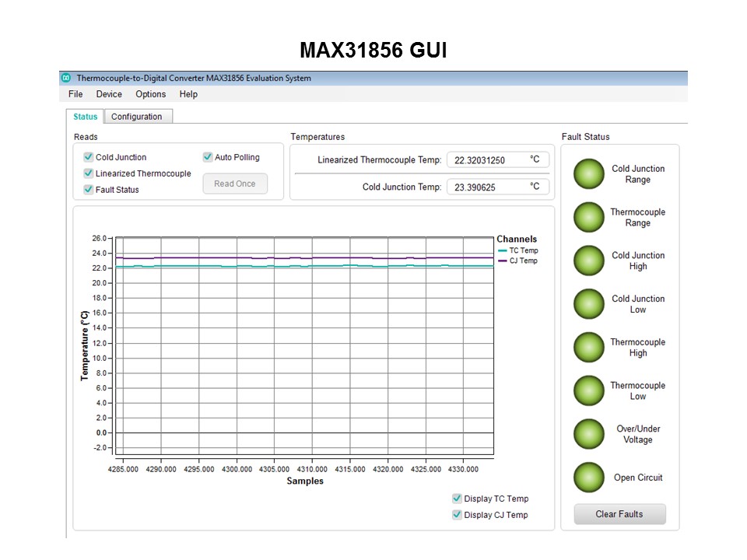The width and height of the screenshot is (747, 560).
Task: Click the Thermocouple Low fault LED
Action: pyautogui.click(x=589, y=391)
